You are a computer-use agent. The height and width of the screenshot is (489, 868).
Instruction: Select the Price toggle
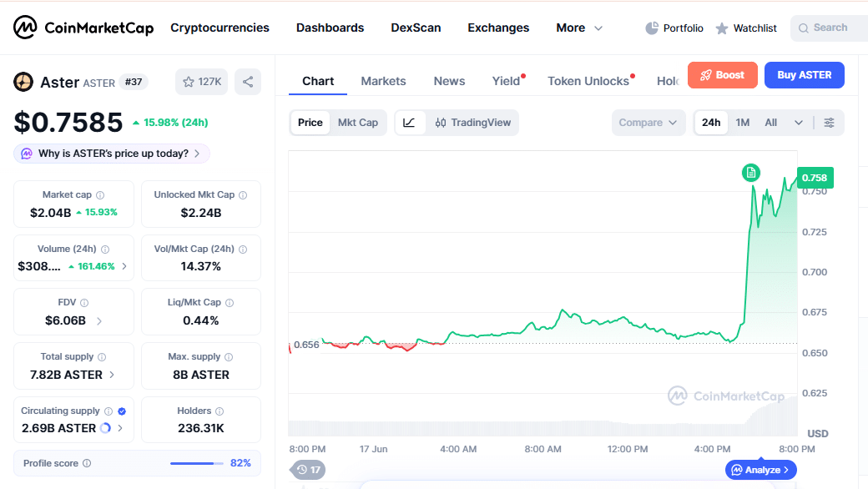tap(310, 123)
